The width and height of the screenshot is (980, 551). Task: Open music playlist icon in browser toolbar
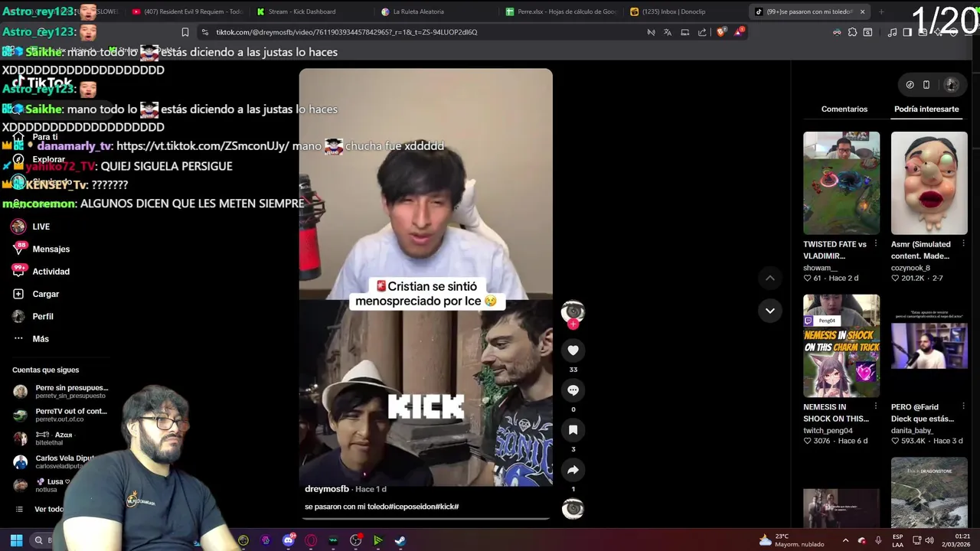pyautogui.click(x=892, y=32)
